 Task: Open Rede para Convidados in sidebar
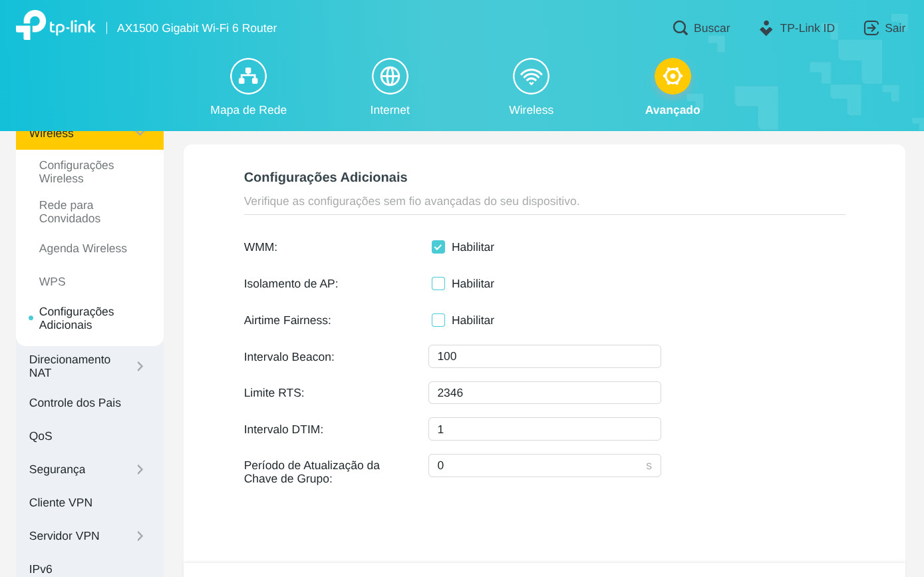[x=70, y=212]
